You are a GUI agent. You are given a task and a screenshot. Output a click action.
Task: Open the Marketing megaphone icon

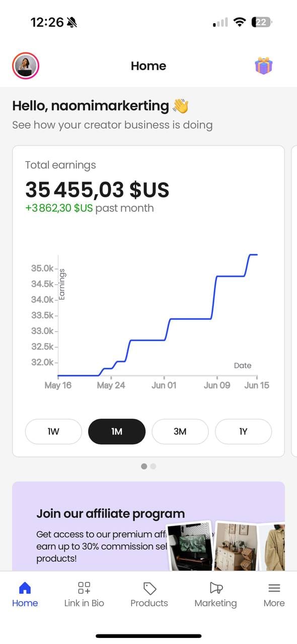coord(216,588)
